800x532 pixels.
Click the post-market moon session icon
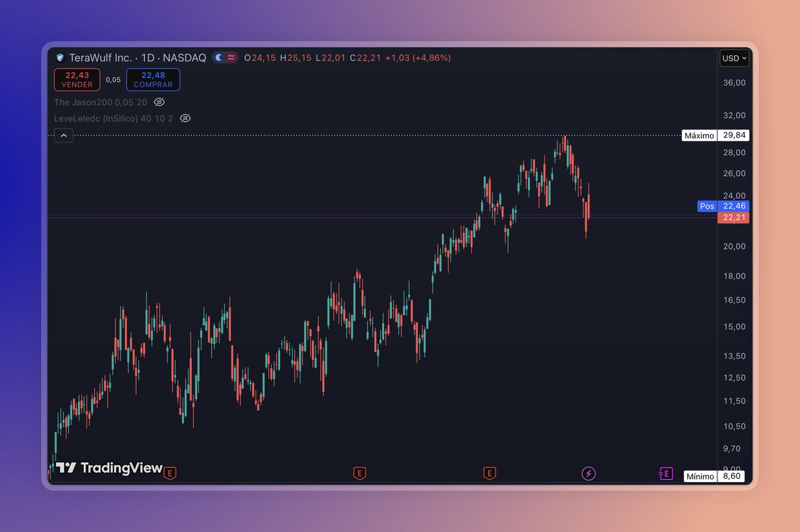(219, 58)
